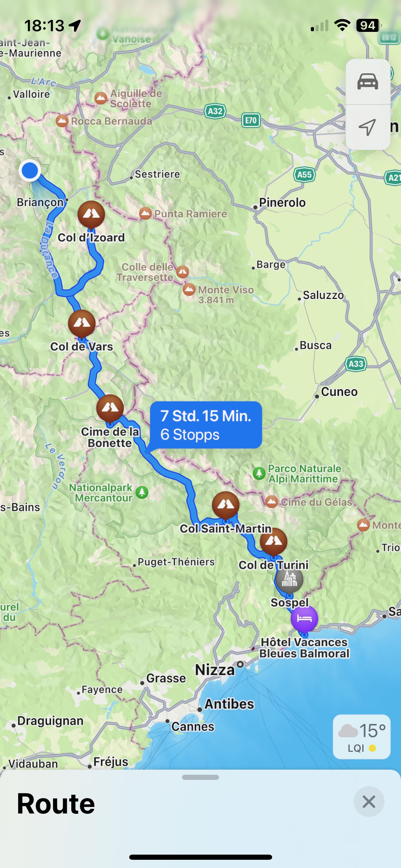This screenshot has height=868, width=401.
Task: Tap the Nizza city label
Action: pos(215,670)
